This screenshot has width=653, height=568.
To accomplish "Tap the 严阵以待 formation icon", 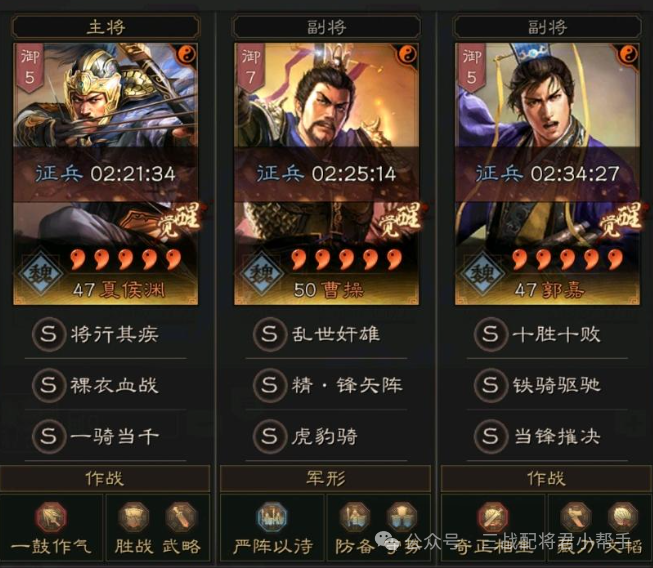I will [272, 518].
